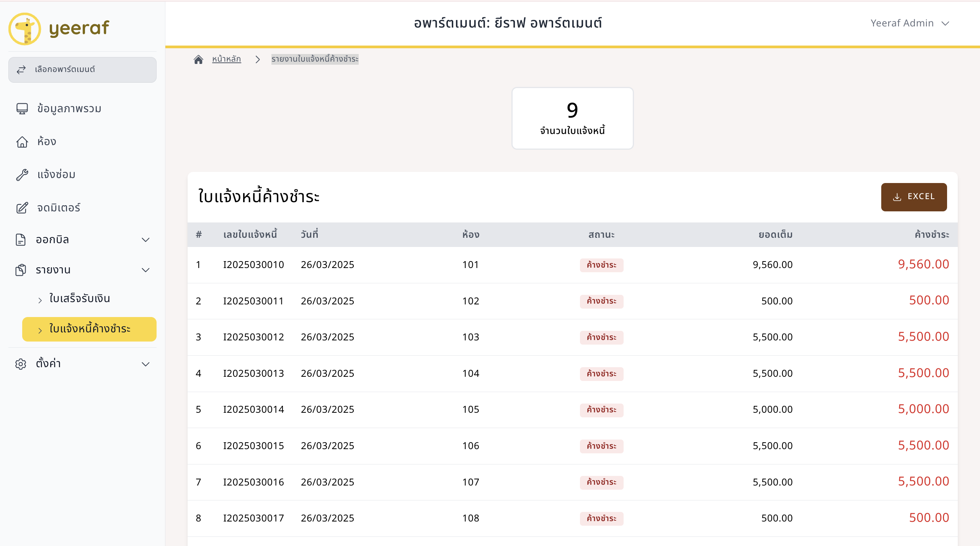Screen dimensions: 980x546
Task: Click ค้างชำระ status badge for room 102
Action: 601,301
